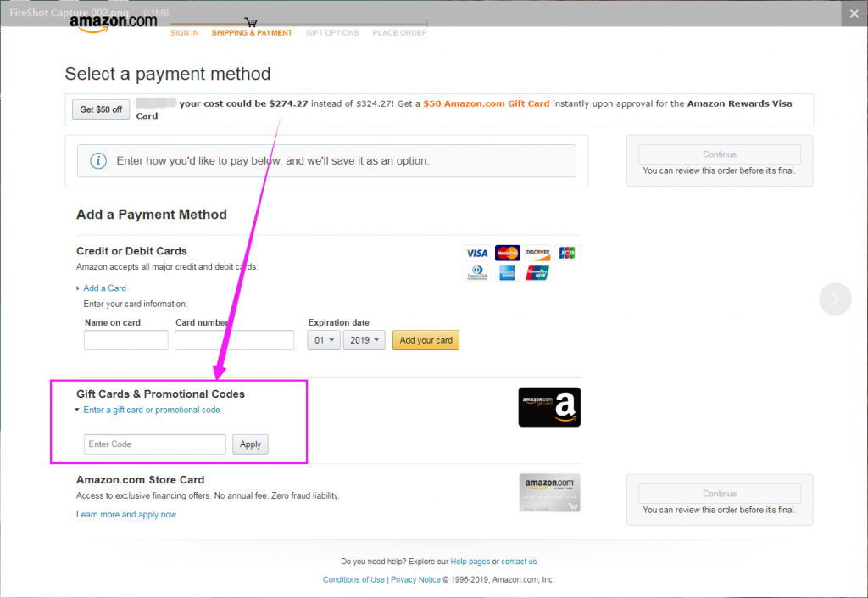Open the expiration year dropdown
Viewport: 868px width, 598px height.
(x=364, y=340)
